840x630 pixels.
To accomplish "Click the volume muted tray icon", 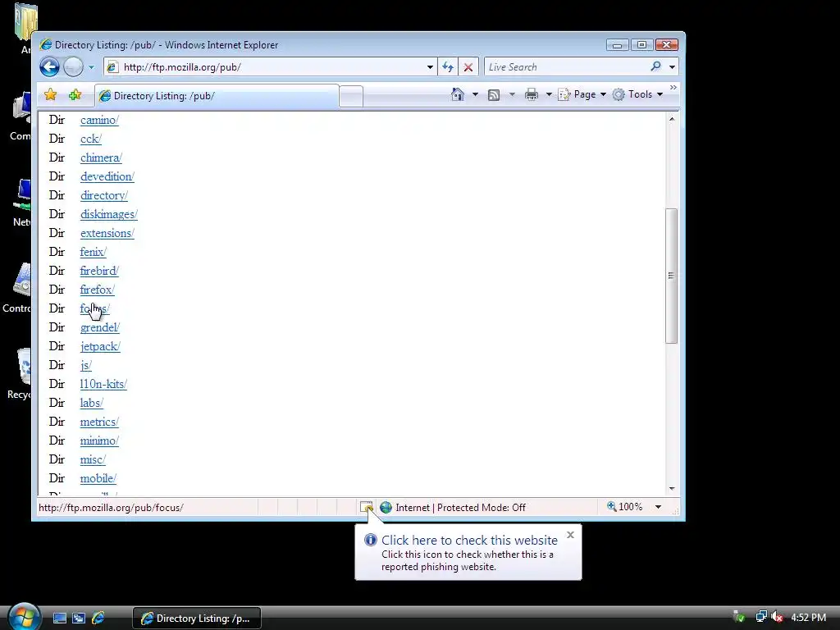I will coord(777,617).
